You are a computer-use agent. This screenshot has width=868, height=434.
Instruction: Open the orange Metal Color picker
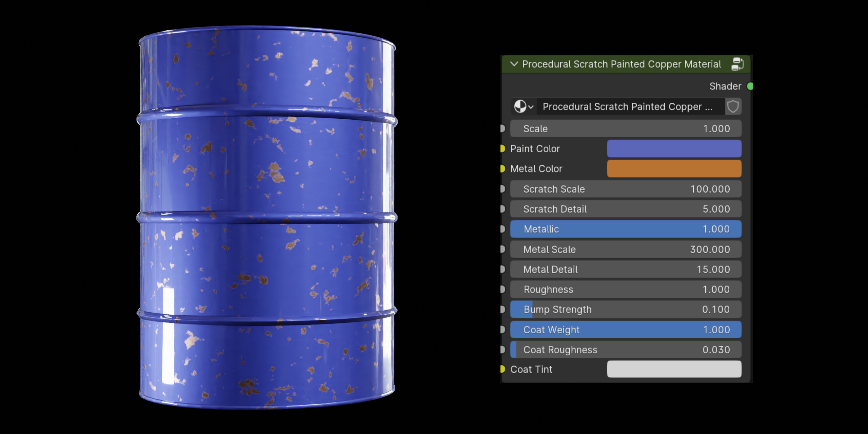[x=674, y=169]
